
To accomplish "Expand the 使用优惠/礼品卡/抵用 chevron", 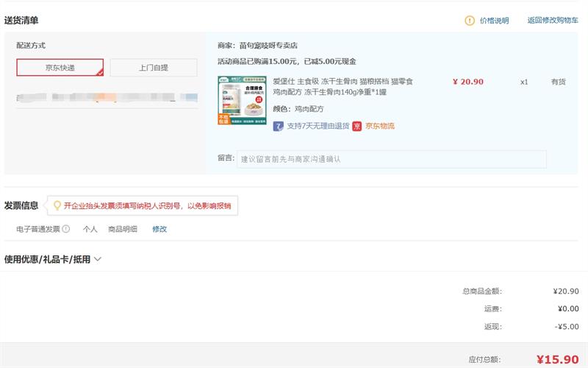I will point(98,259).
